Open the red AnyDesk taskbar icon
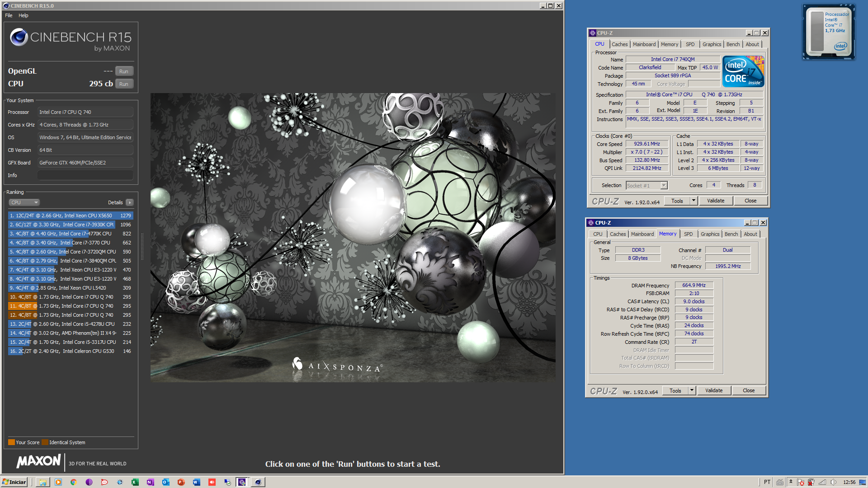Image resolution: width=868 pixels, height=488 pixels. coord(212,482)
